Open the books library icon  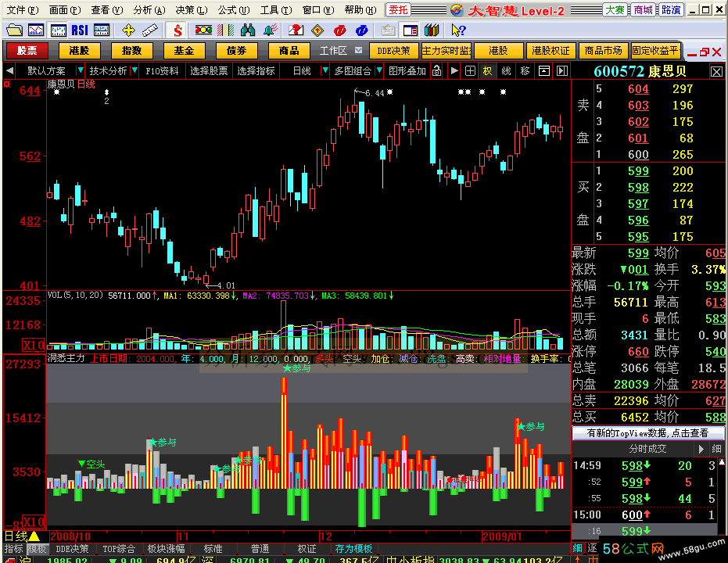pyautogui.click(x=432, y=30)
